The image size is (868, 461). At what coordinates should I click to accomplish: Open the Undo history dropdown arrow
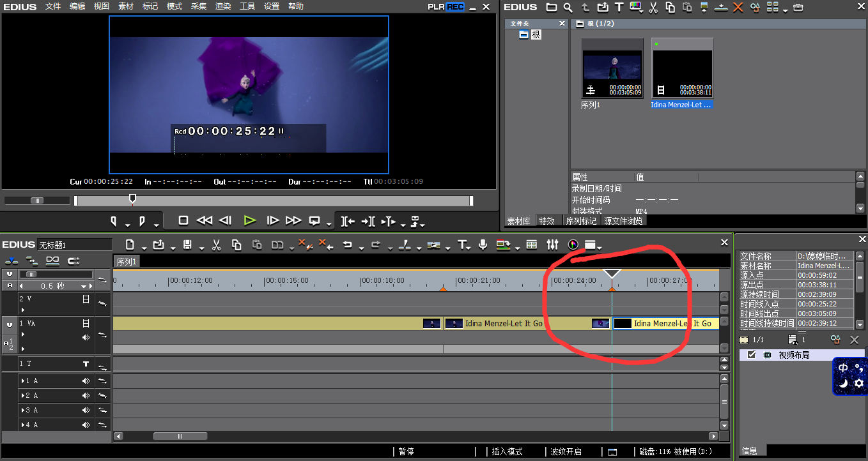360,247
